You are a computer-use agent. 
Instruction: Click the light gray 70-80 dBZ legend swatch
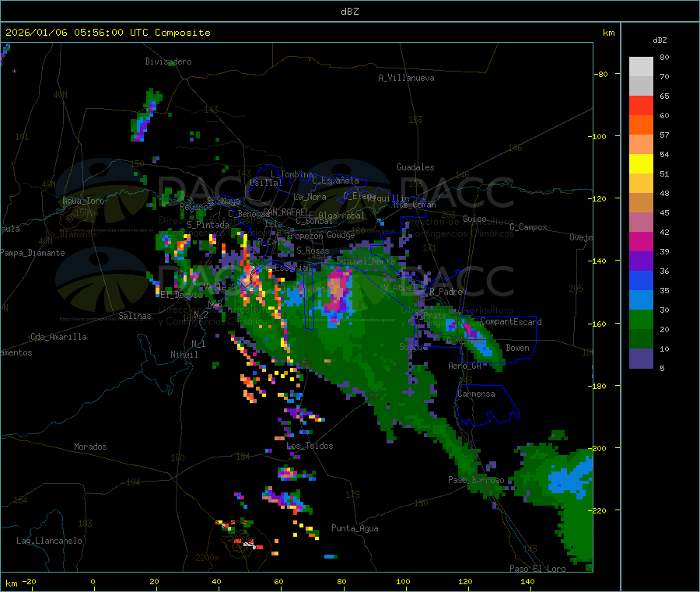pyautogui.click(x=641, y=67)
